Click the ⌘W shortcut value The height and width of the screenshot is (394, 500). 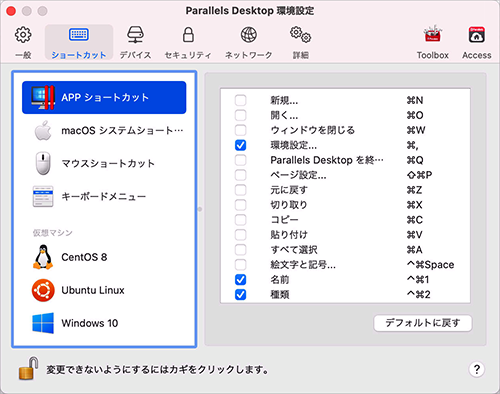416,130
